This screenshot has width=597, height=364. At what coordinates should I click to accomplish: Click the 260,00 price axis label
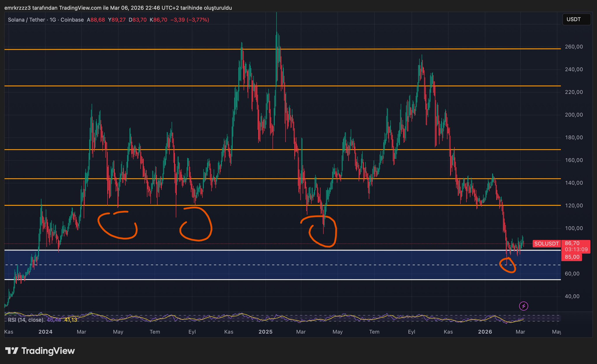click(x=574, y=47)
